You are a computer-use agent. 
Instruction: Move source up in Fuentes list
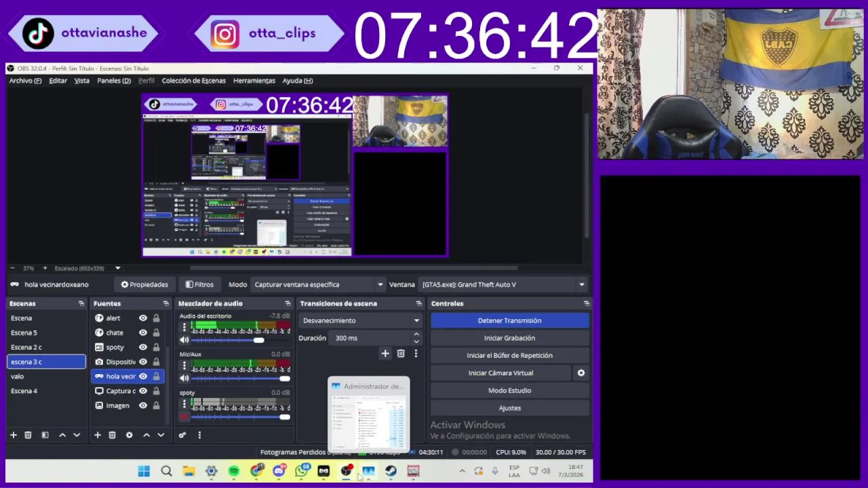(x=146, y=435)
